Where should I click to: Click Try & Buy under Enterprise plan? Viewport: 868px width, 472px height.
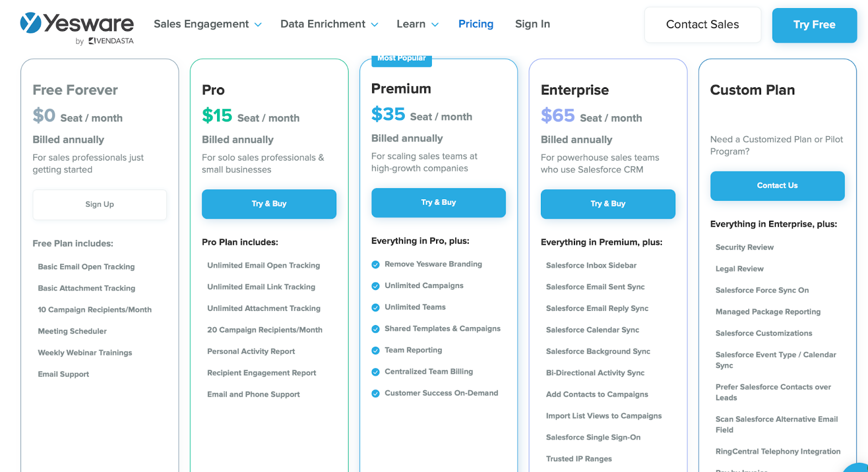pos(608,204)
